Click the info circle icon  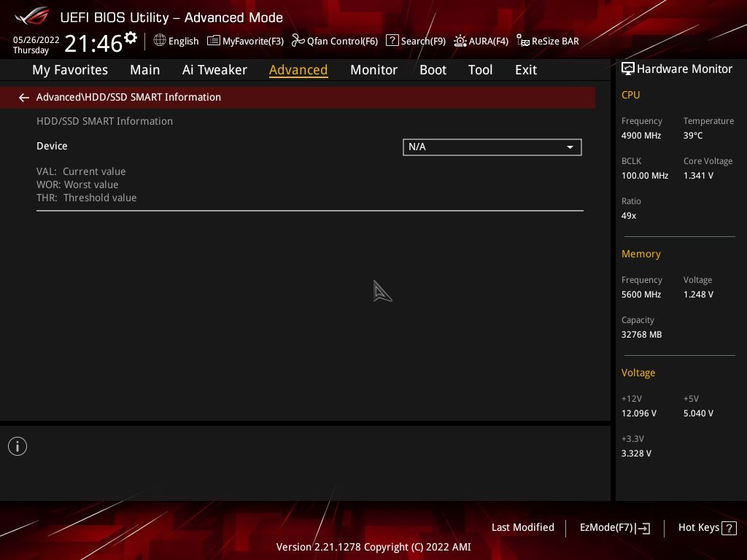tap(18, 446)
